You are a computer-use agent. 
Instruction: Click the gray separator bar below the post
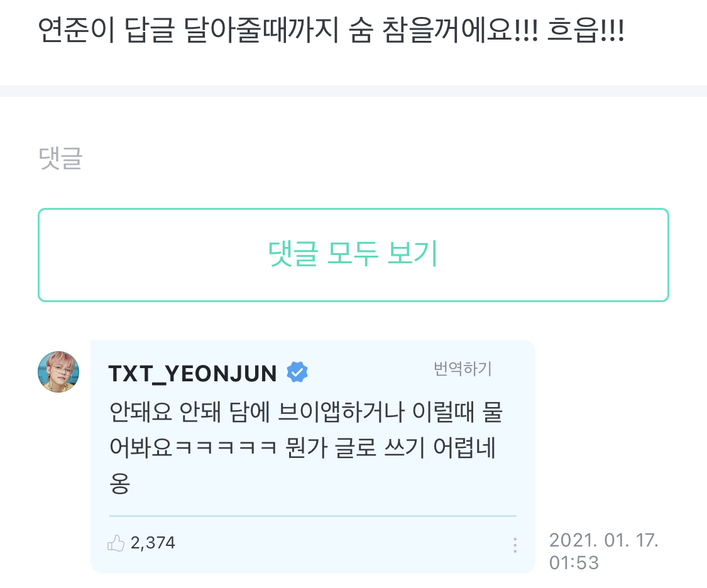pyautogui.click(x=353, y=91)
